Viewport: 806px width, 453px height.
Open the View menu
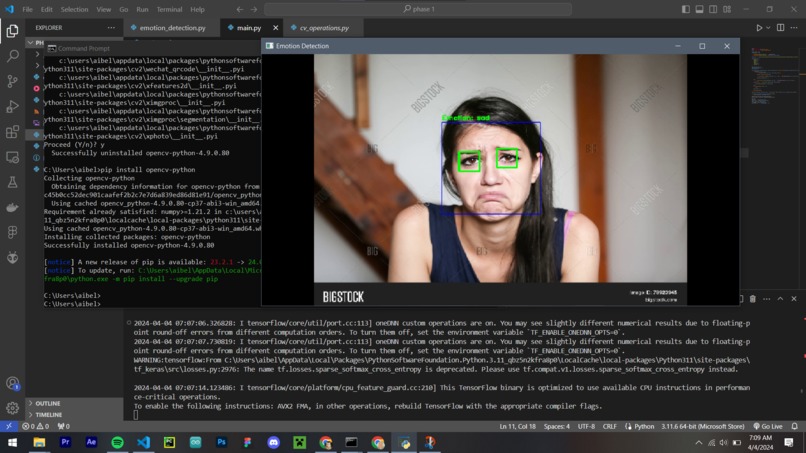(x=103, y=9)
